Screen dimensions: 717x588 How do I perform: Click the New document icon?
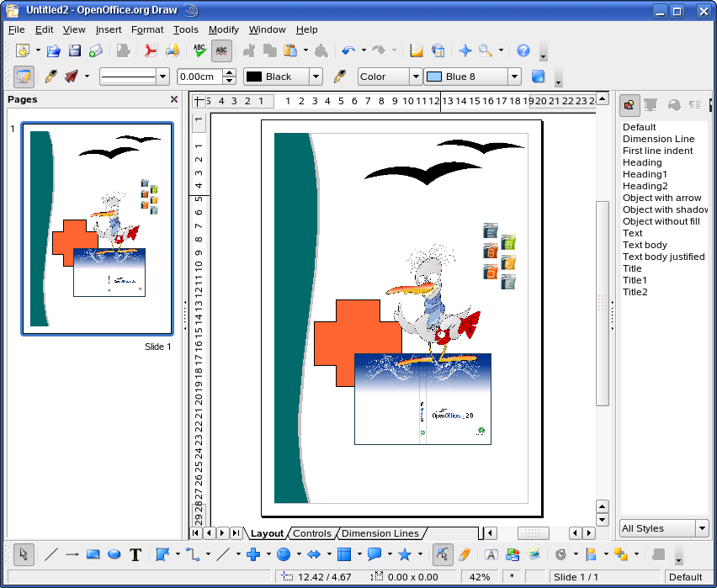[x=23, y=50]
